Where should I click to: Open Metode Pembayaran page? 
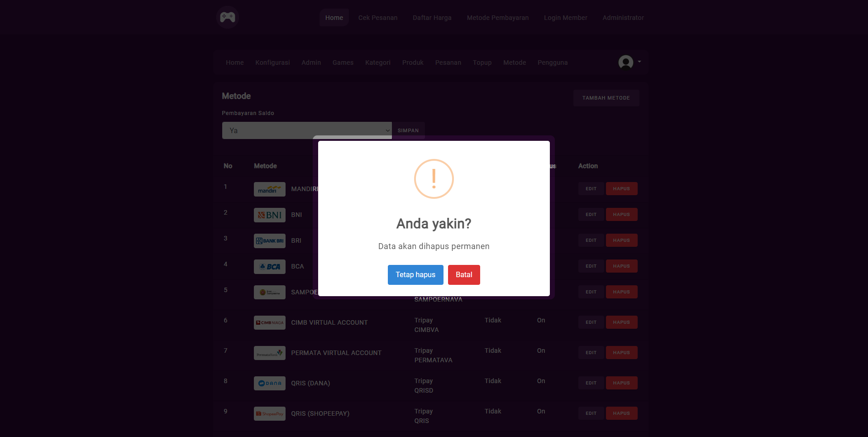[498, 18]
